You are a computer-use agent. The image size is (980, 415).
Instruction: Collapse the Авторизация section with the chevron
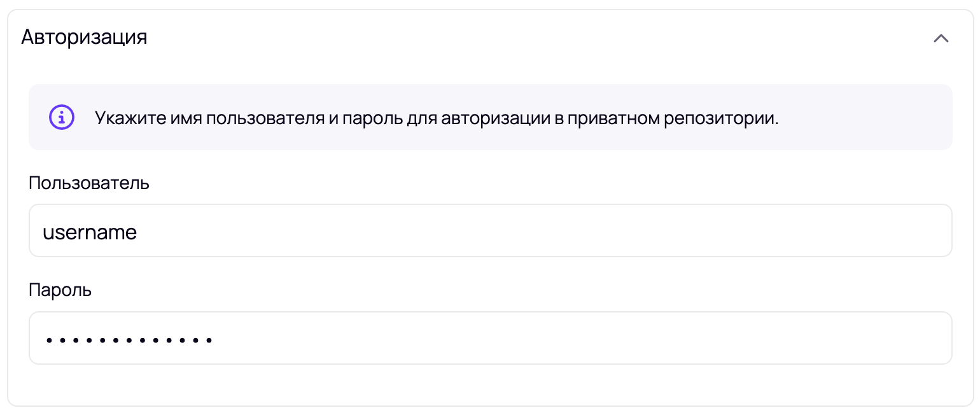941,38
